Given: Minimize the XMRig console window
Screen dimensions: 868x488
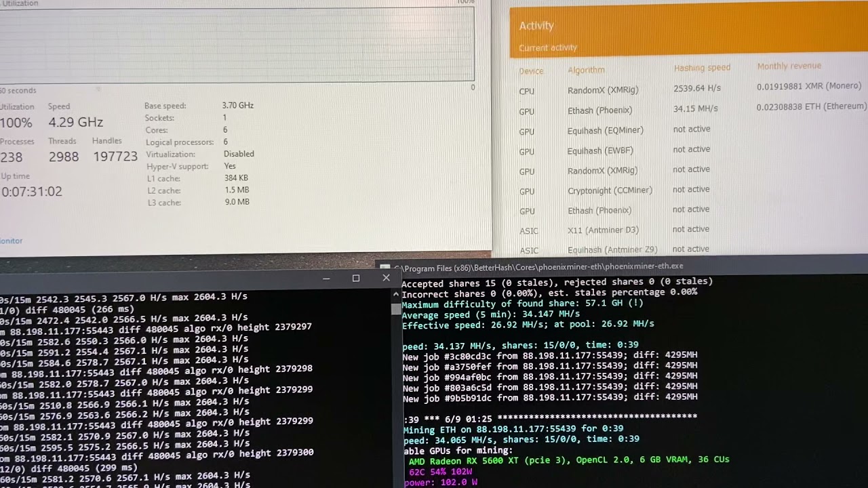Looking at the screenshot, I should click(326, 279).
